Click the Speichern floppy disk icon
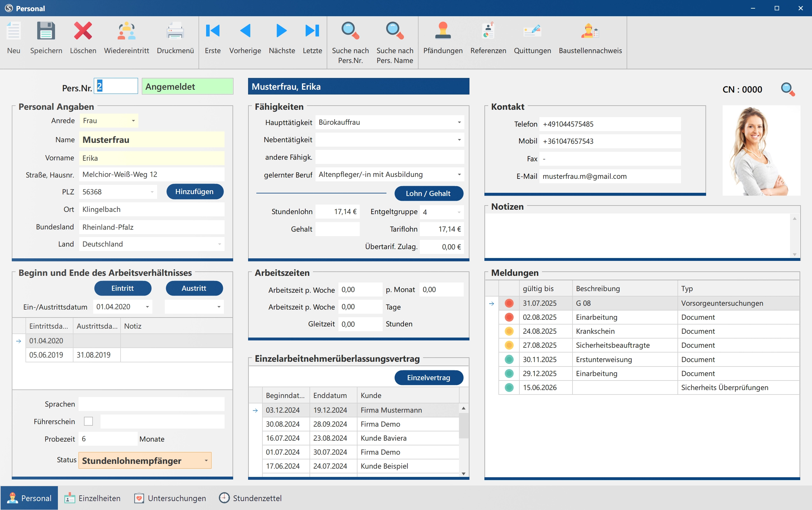The height and width of the screenshot is (510, 812). click(46, 31)
